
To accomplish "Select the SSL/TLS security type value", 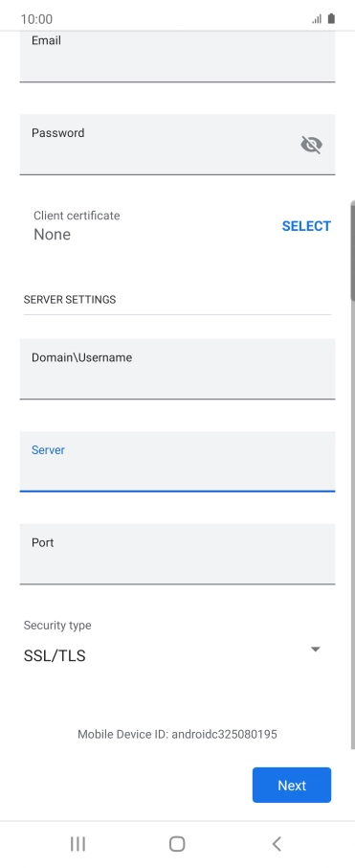I will pyautogui.click(x=55, y=656).
